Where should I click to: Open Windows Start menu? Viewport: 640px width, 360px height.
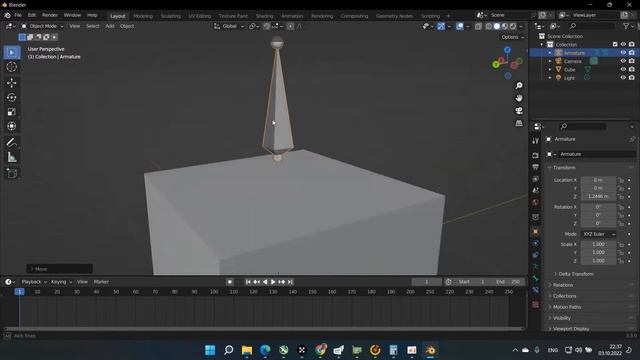210,350
